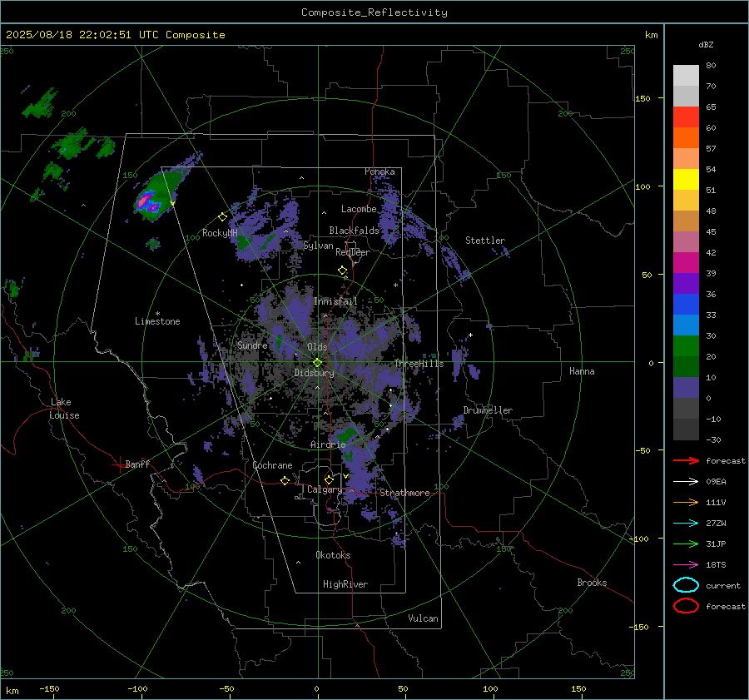This screenshot has height=700, width=749.
Task: Click the red forecast arrow in legend
Action: tap(686, 460)
